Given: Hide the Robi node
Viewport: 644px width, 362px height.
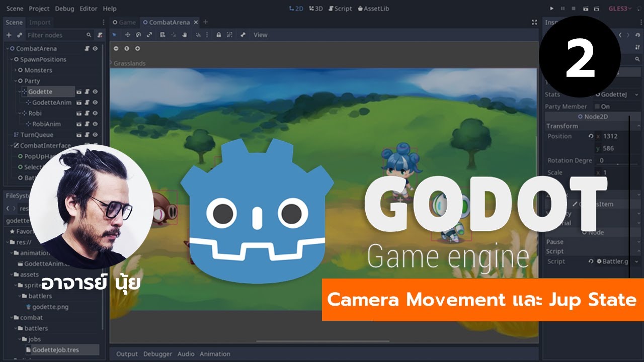Looking at the screenshot, I should pos(95,114).
